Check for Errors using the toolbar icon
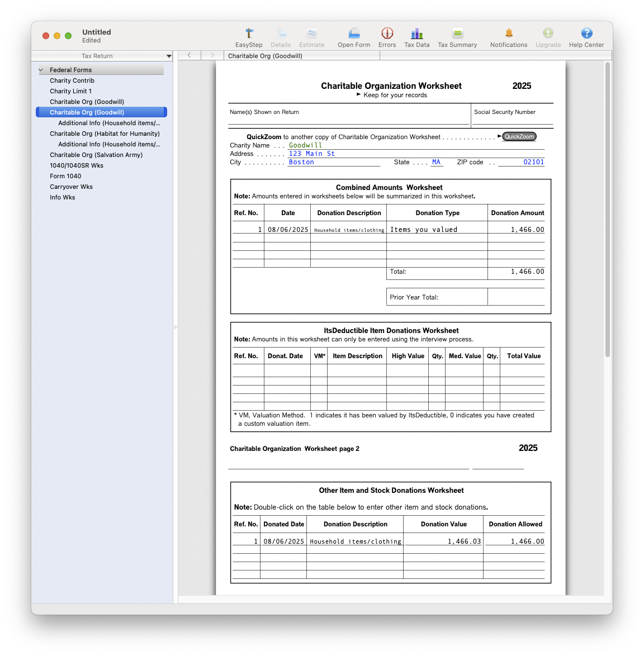Viewport: 644px width, 656px height. point(387,37)
